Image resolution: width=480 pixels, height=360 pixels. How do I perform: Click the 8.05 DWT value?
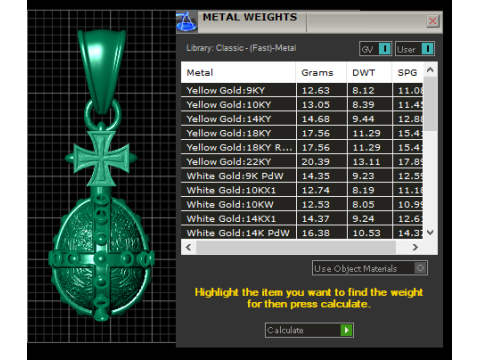coord(363,205)
